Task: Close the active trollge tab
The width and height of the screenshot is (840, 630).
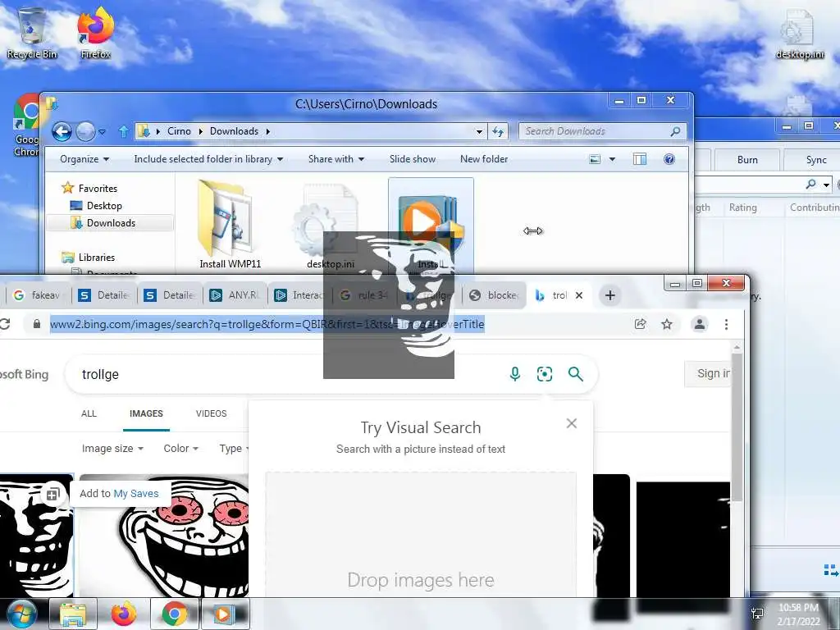Action: (579, 295)
